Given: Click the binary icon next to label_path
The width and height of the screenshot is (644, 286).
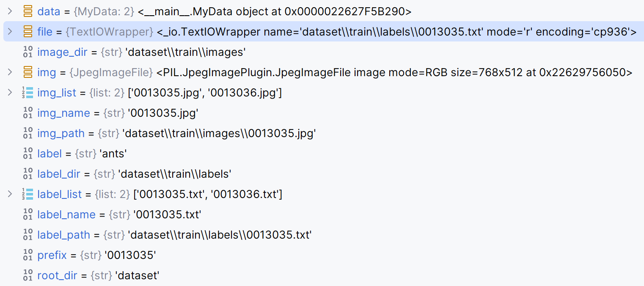Looking at the screenshot, I should [x=28, y=235].
